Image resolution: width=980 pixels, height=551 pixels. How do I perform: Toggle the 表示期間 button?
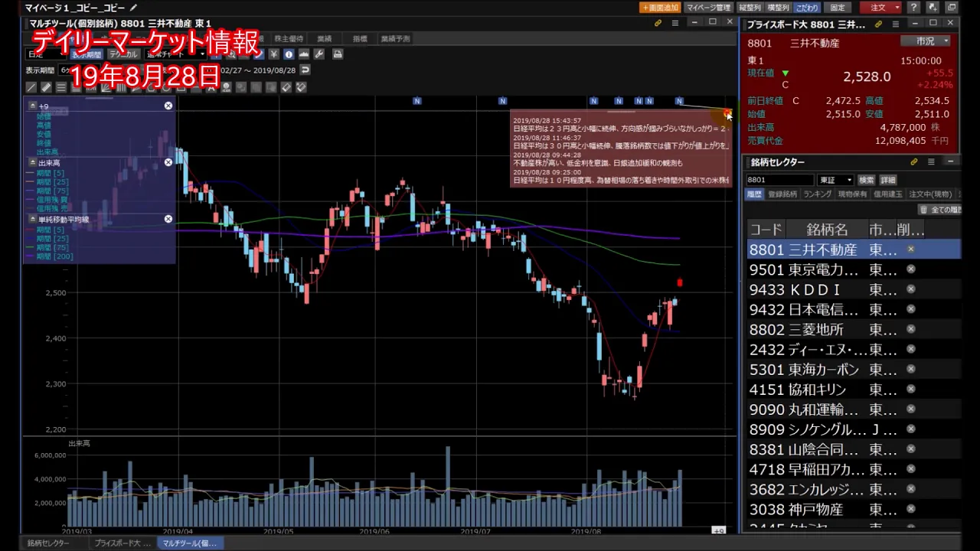click(x=87, y=54)
